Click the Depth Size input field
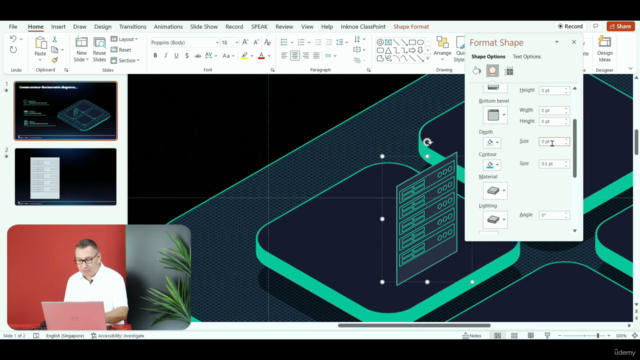The image size is (640, 360). [x=554, y=142]
